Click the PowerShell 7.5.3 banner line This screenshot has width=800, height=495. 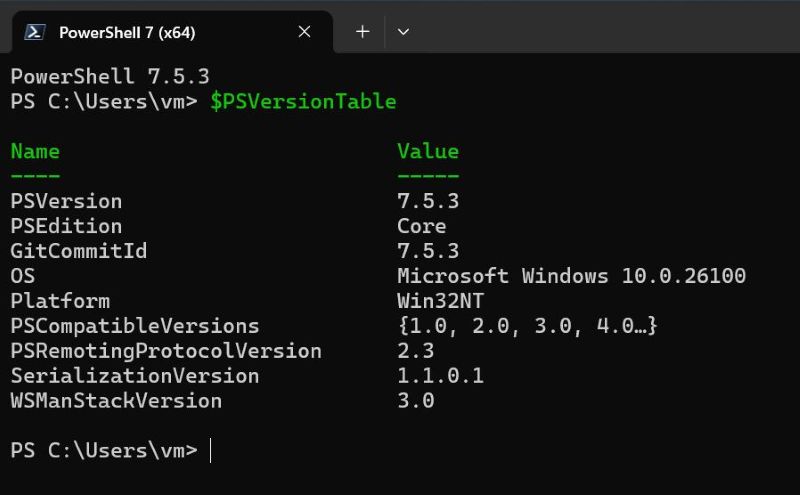pos(110,76)
